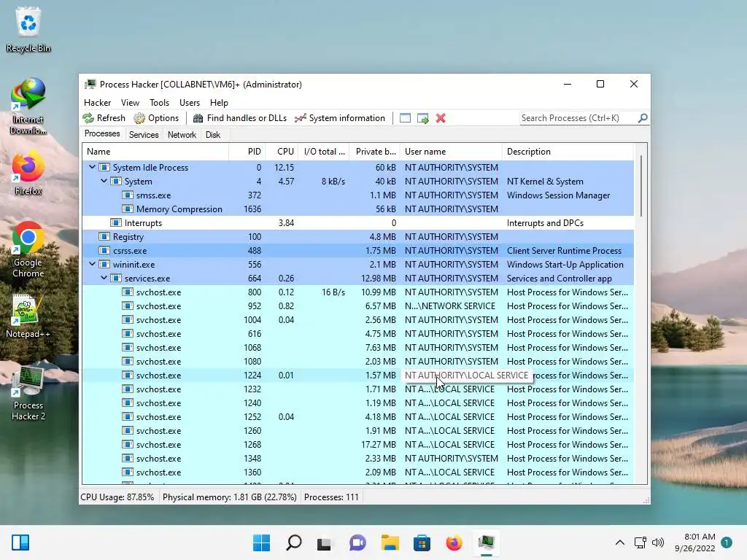Open Firefox from the taskbar

[454, 542]
